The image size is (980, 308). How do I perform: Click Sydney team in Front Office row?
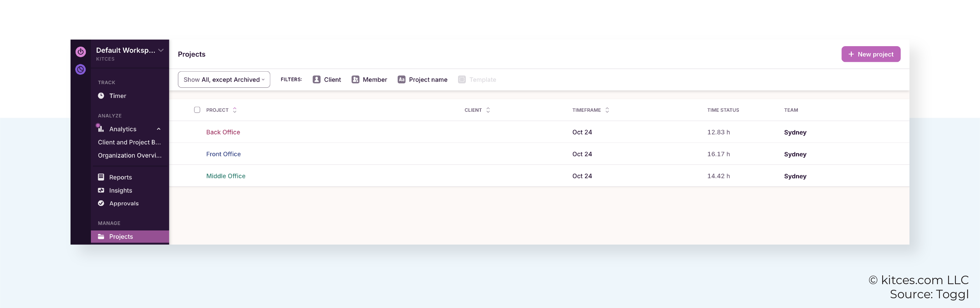coord(795,154)
